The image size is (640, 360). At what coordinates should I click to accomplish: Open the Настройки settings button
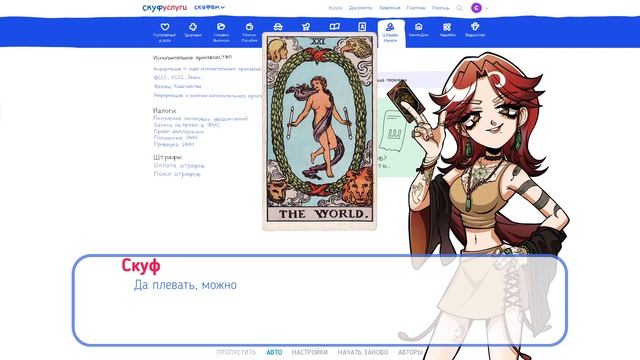[309, 352]
